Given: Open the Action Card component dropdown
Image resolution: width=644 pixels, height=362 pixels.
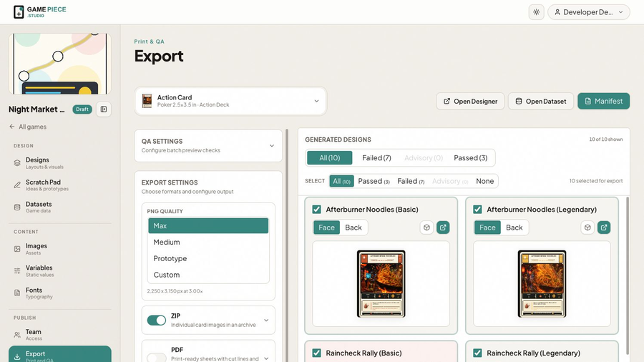Looking at the screenshot, I should [x=230, y=101].
